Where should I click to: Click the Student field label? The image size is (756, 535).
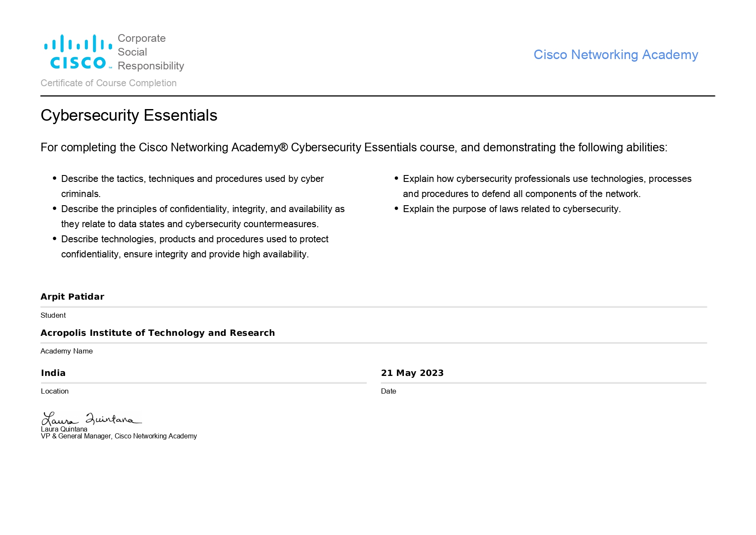(x=53, y=316)
